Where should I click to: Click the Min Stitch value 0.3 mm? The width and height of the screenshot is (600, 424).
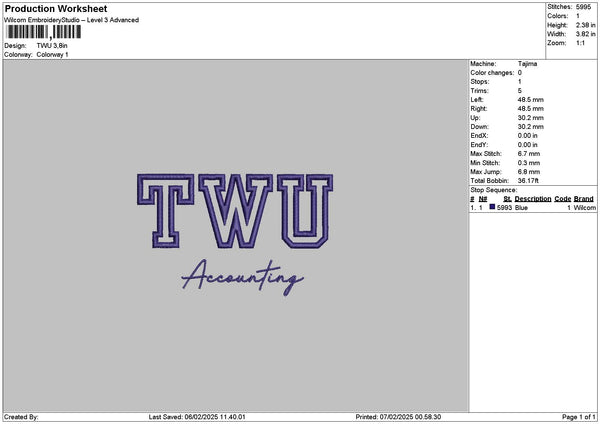click(x=529, y=163)
